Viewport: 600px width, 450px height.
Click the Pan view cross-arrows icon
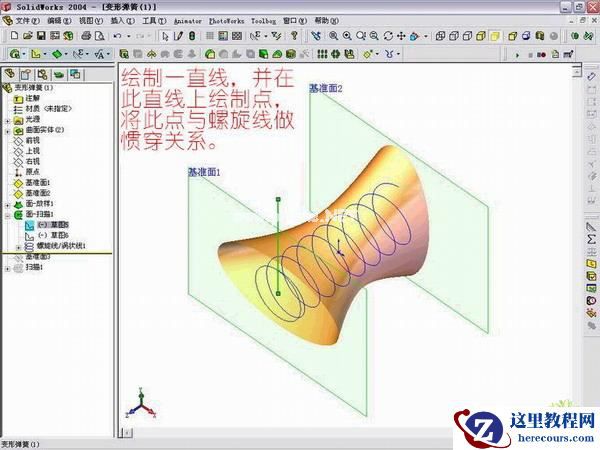[x=401, y=36]
